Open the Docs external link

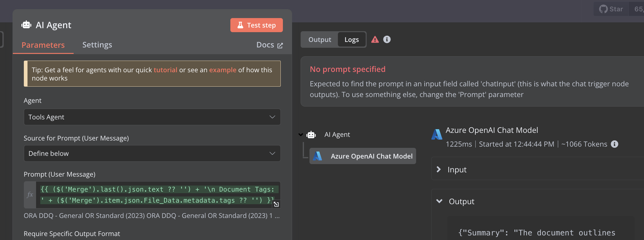pos(269,45)
